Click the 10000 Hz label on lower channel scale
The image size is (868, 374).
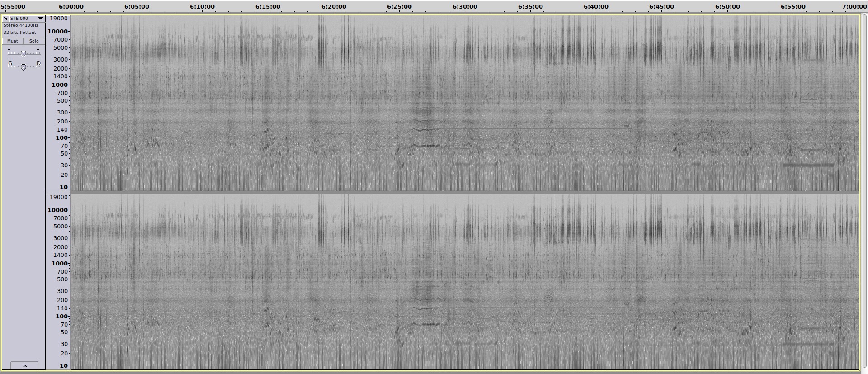(x=57, y=210)
